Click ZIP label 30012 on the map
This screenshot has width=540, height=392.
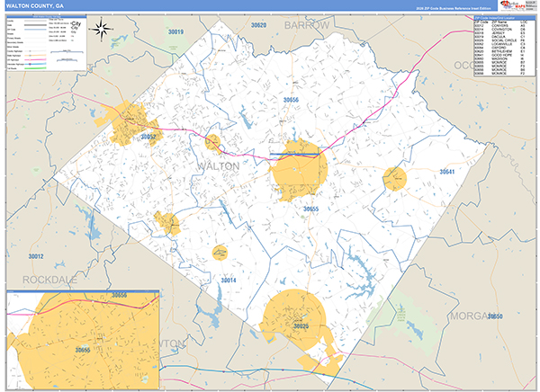click(x=36, y=256)
